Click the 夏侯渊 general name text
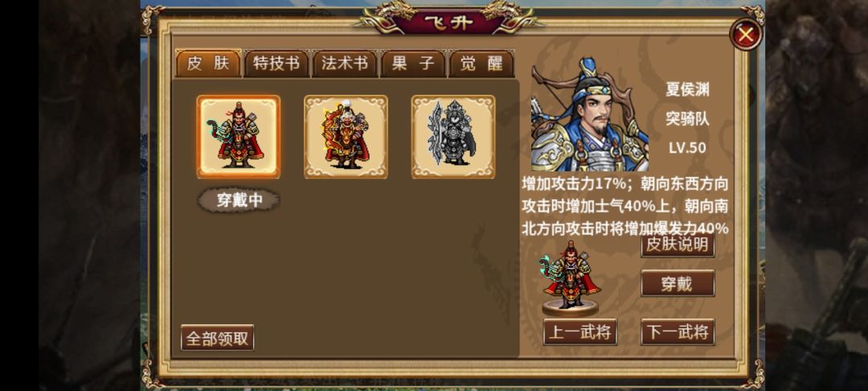 [x=687, y=90]
